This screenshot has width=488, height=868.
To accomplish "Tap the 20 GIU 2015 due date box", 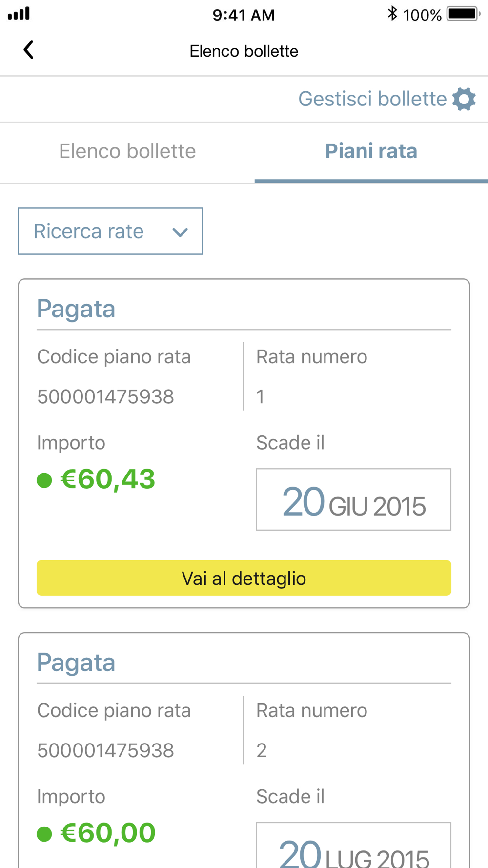I will (x=353, y=499).
